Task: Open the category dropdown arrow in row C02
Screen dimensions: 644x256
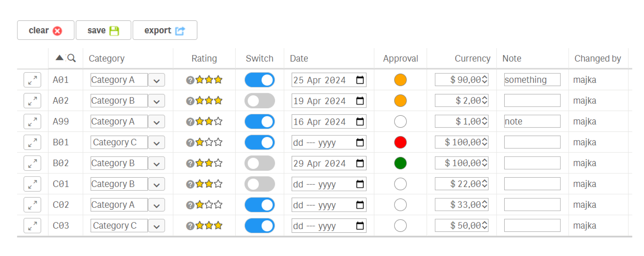Action: [x=156, y=205]
